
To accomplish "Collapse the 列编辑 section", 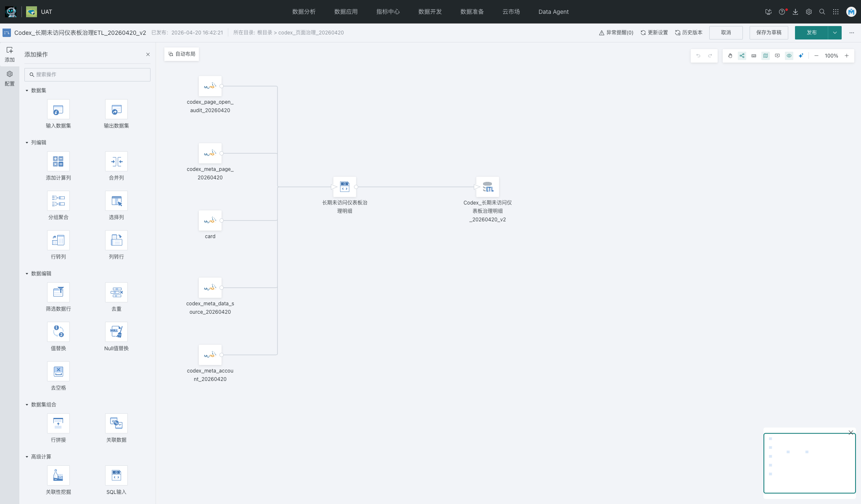I will click(x=27, y=143).
